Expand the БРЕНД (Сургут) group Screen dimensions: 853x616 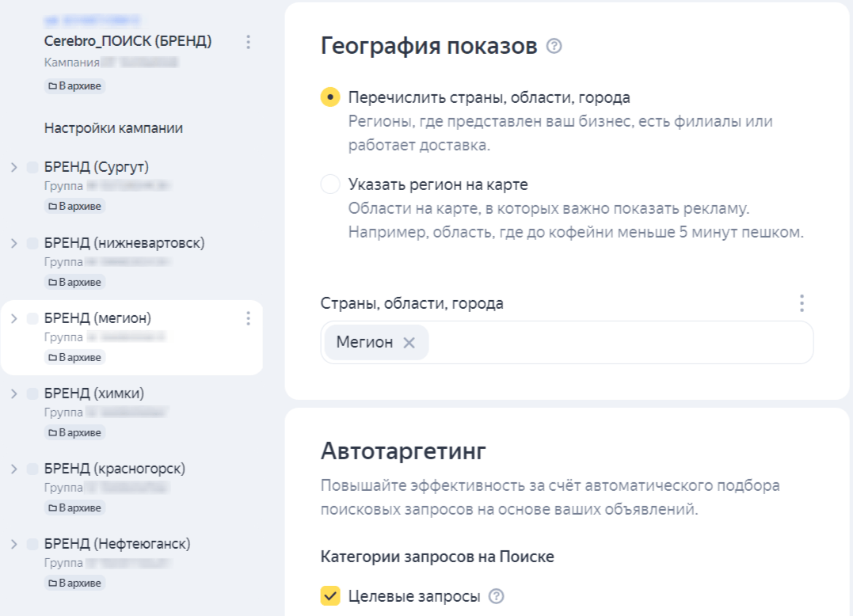click(13, 167)
